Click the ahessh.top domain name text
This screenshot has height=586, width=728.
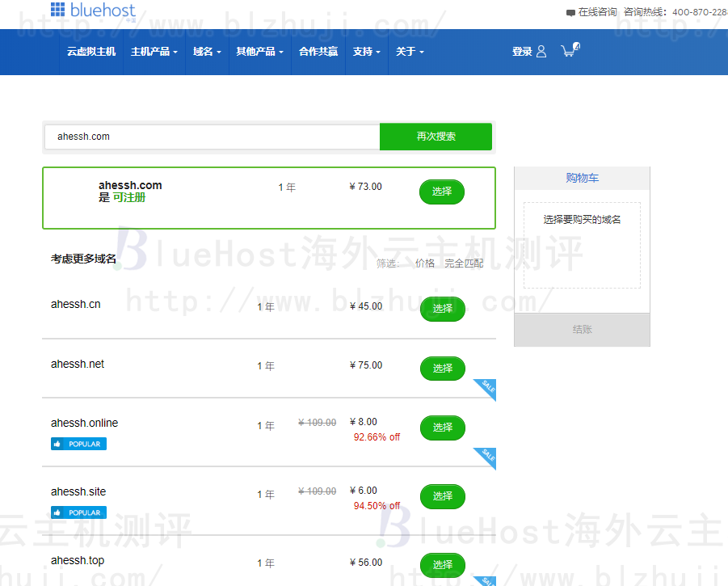78,560
